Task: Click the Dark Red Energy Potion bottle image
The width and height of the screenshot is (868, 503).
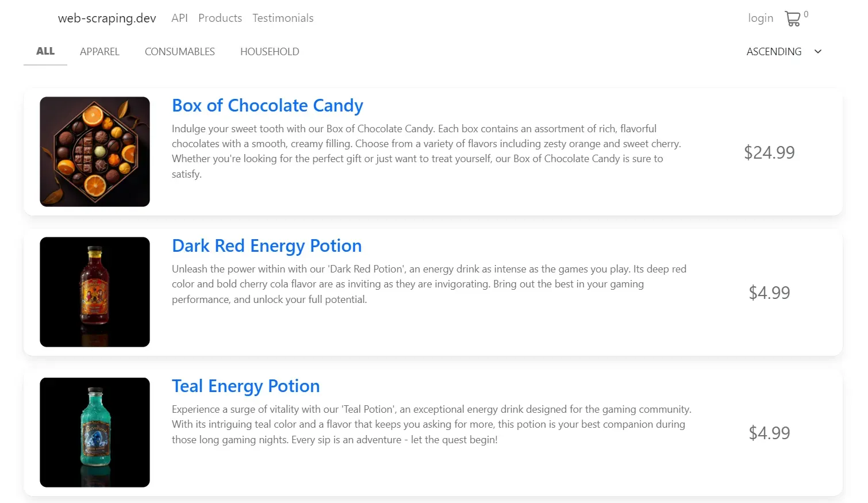Action: (94, 291)
